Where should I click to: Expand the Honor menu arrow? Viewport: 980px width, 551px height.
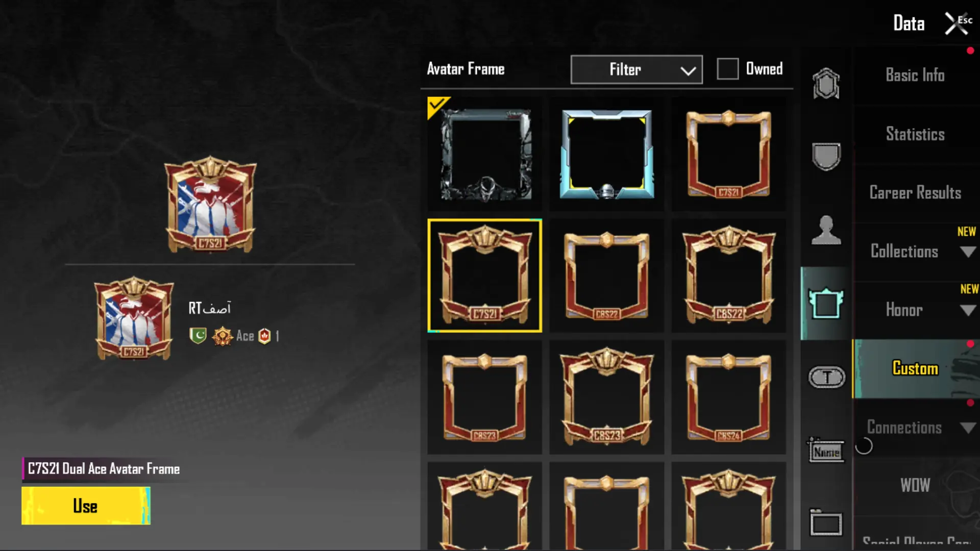pyautogui.click(x=967, y=310)
